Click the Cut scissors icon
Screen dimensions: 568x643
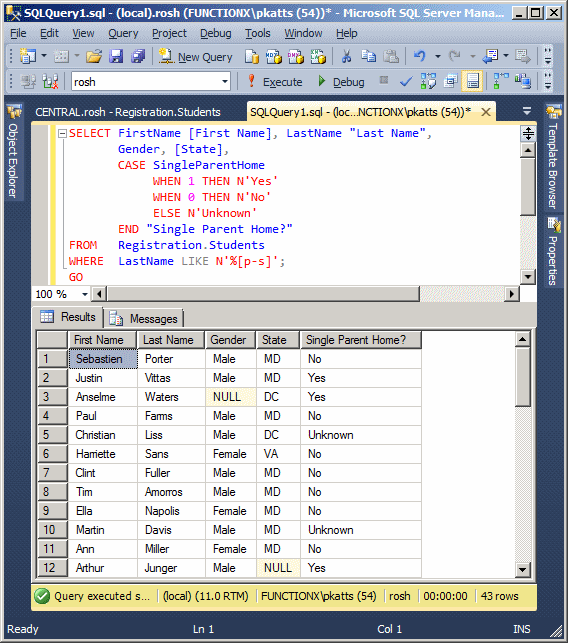[347, 57]
